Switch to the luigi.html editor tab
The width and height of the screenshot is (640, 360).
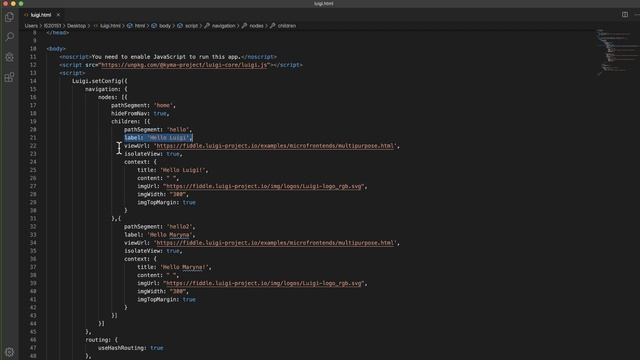pyautogui.click(x=41, y=15)
